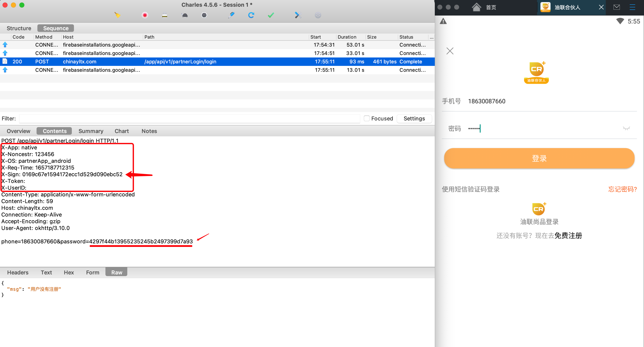This screenshot has height=347, width=644.
Task: Click the 油联尚品 login logo icon
Action: [x=539, y=209]
